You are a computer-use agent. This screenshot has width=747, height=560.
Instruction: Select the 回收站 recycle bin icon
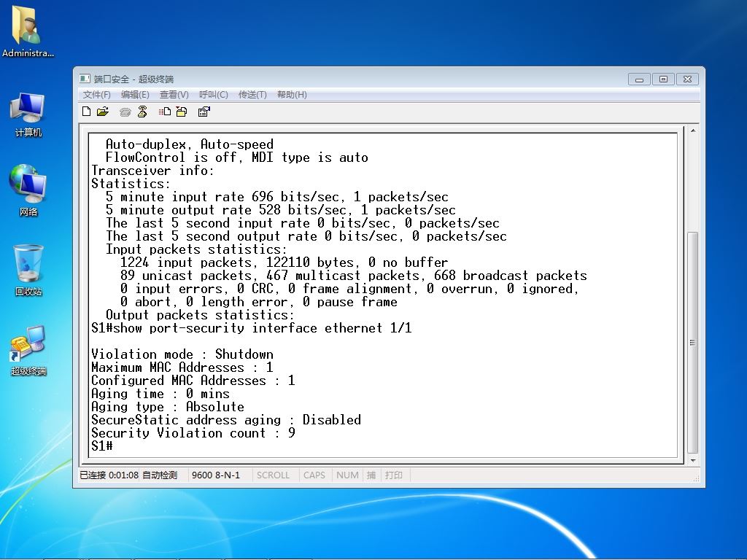28,270
